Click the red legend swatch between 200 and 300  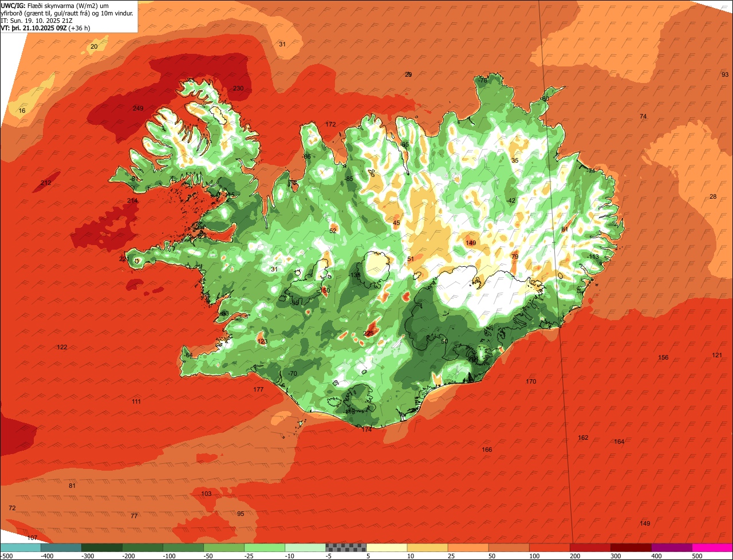coord(590,548)
